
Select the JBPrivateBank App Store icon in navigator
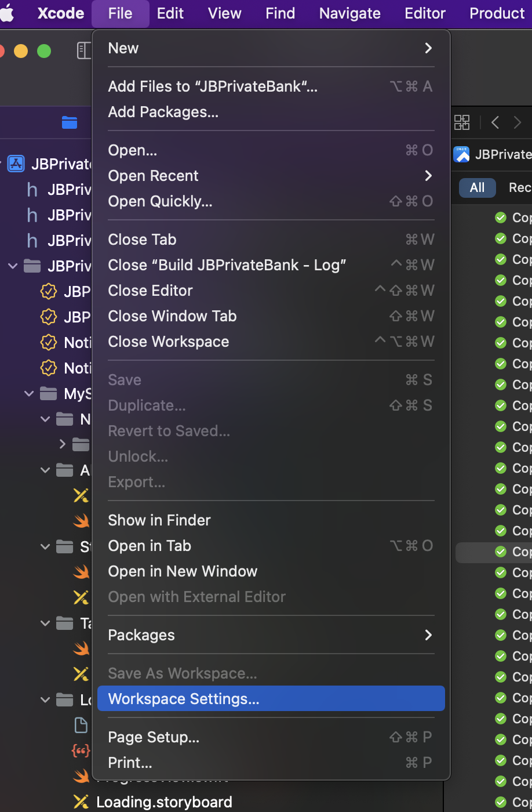coord(16,164)
